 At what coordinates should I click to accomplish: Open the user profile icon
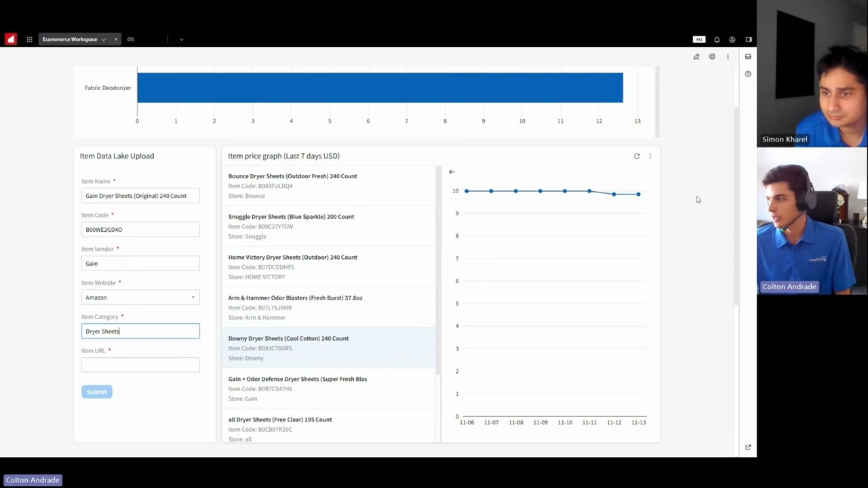coord(732,39)
